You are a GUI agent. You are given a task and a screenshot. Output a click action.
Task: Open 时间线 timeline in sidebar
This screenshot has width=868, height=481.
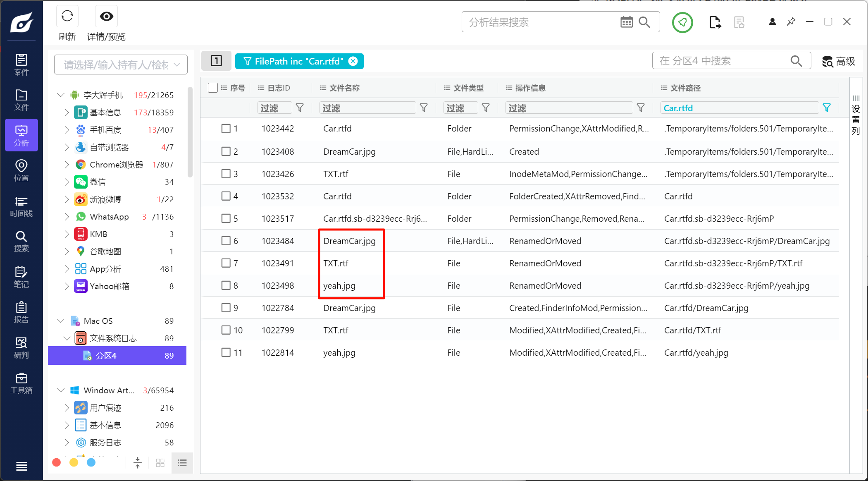21,206
